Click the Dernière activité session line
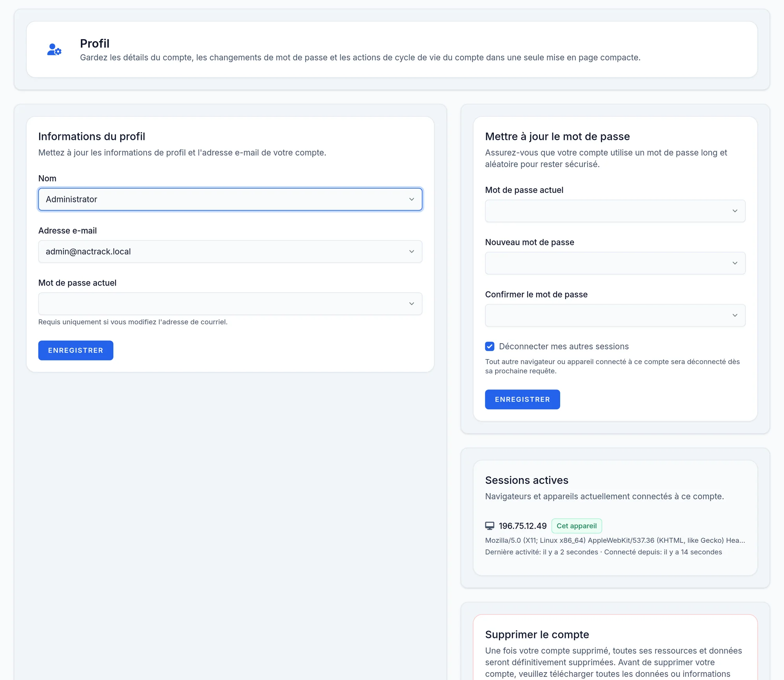Screen dimensions: 784x680 tap(604, 552)
